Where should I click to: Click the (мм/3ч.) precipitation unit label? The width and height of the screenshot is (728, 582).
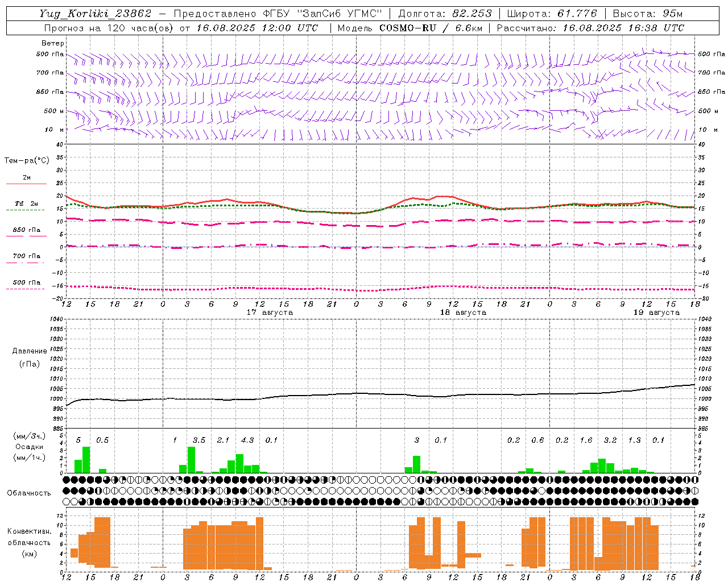click(30, 436)
